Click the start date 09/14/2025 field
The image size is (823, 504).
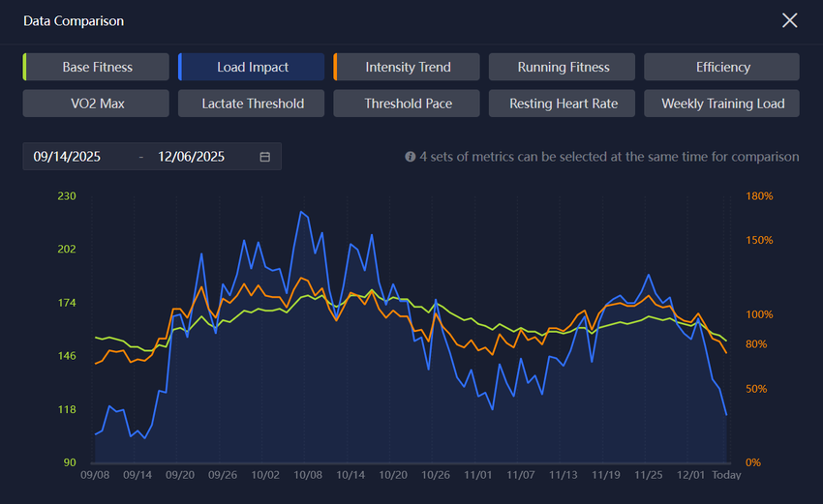click(x=67, y=157)
